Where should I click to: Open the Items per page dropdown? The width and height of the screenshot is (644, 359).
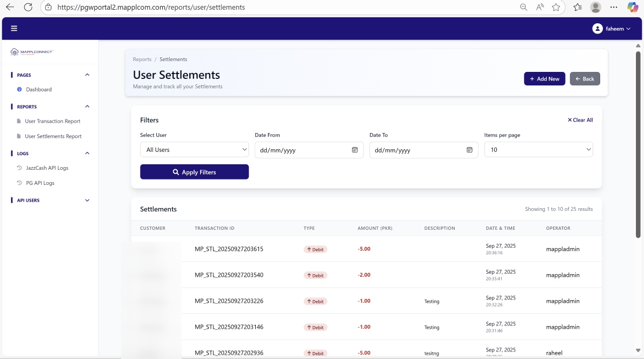(x=538, y=150)
